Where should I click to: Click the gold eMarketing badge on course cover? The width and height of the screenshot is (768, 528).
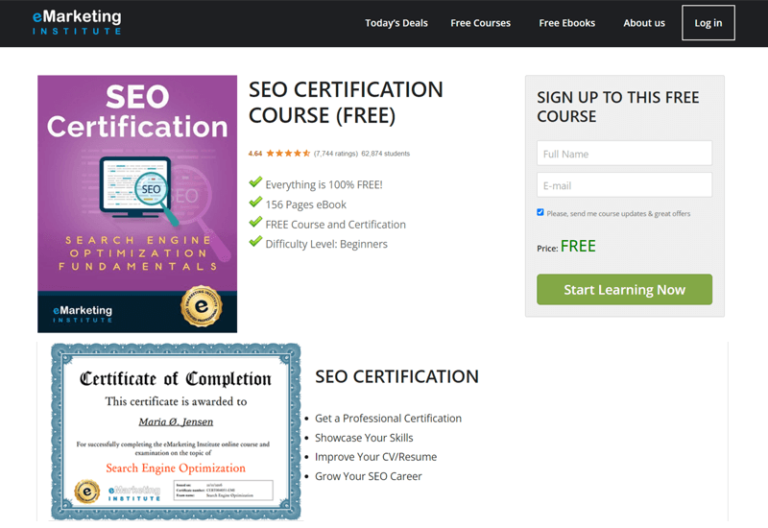(201, 306)
